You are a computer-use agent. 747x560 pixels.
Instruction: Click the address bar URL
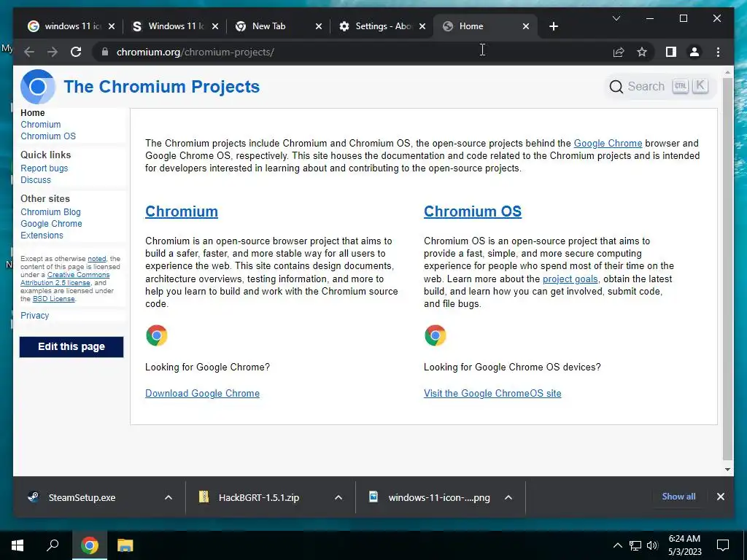196,52
